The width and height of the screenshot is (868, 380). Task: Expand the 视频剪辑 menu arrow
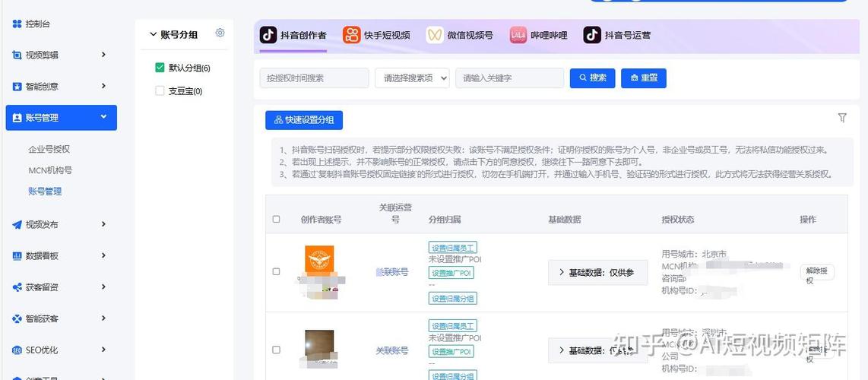point(103,55)
